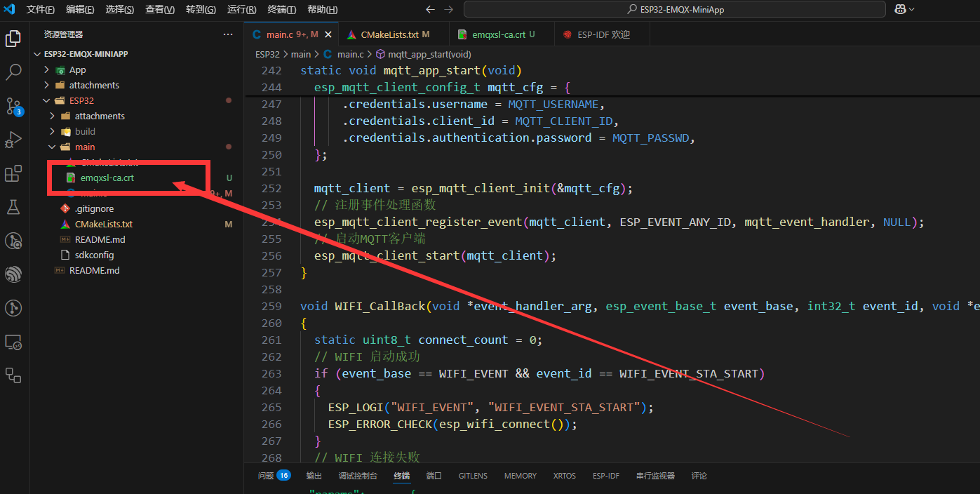Open the Search view in activity bar

(x=13, y=72)
